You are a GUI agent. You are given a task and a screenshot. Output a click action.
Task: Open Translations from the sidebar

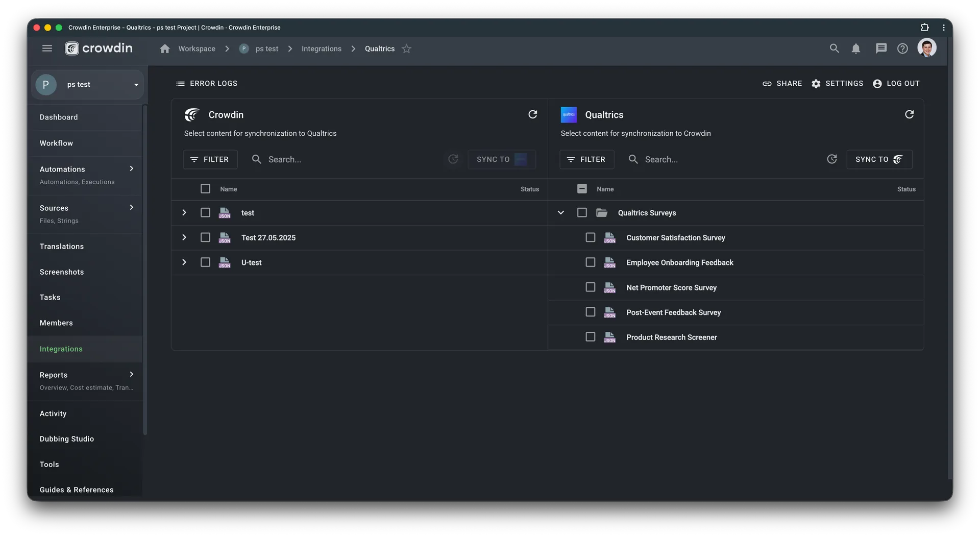(62, 246)
